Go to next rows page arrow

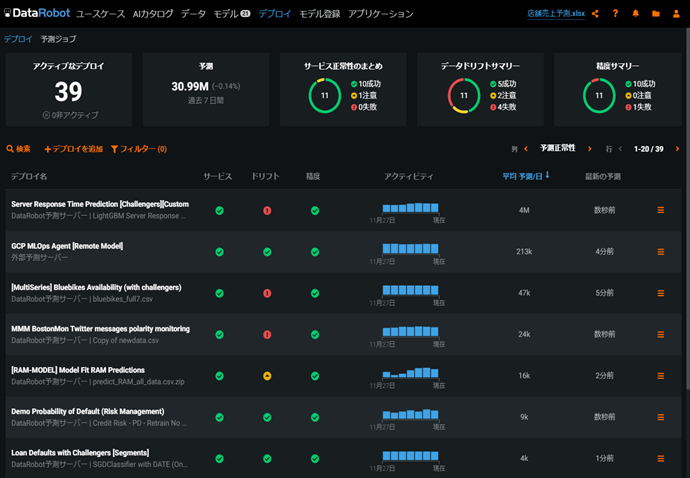(x=677, y=149)
